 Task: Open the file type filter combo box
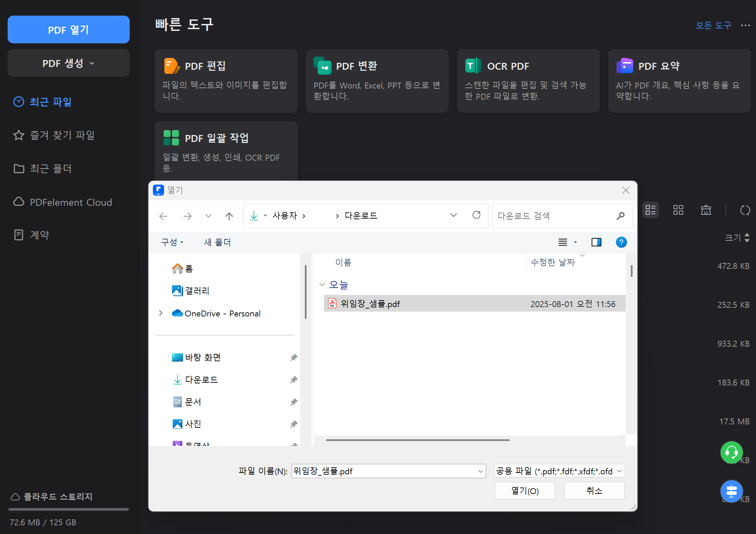point(559,471)
